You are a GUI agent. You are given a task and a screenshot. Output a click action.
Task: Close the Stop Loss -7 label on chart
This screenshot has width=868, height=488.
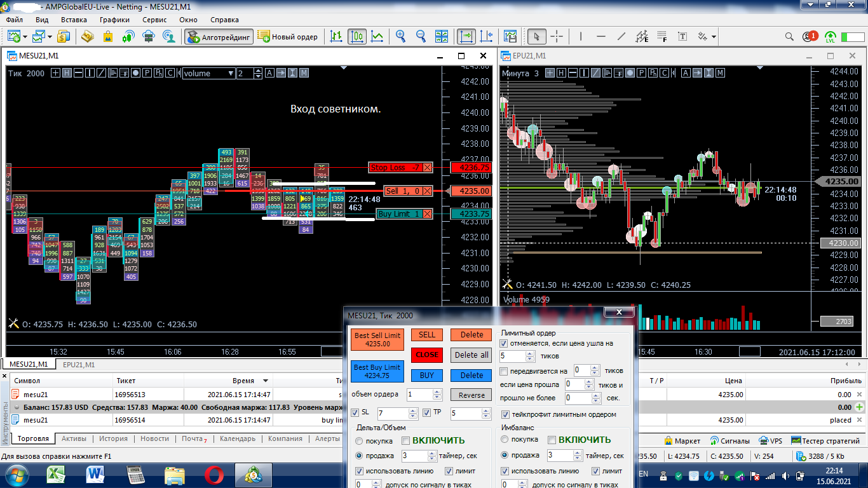click(428, 168)
